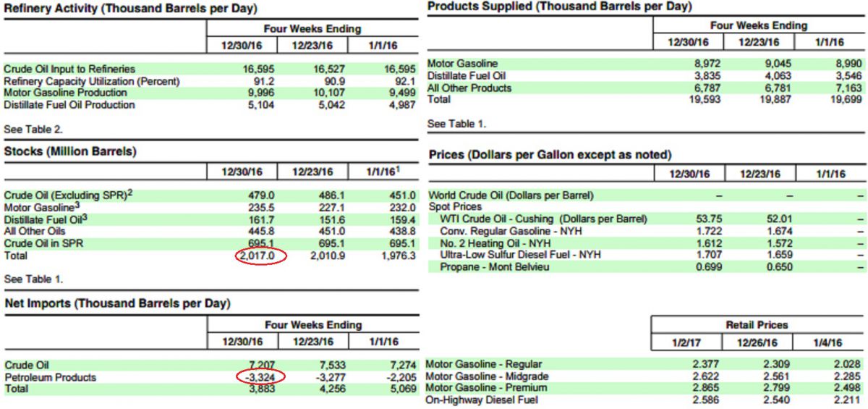Select the Refinery Activity section heading
868x409 pixels.
(x=130, y=9)
